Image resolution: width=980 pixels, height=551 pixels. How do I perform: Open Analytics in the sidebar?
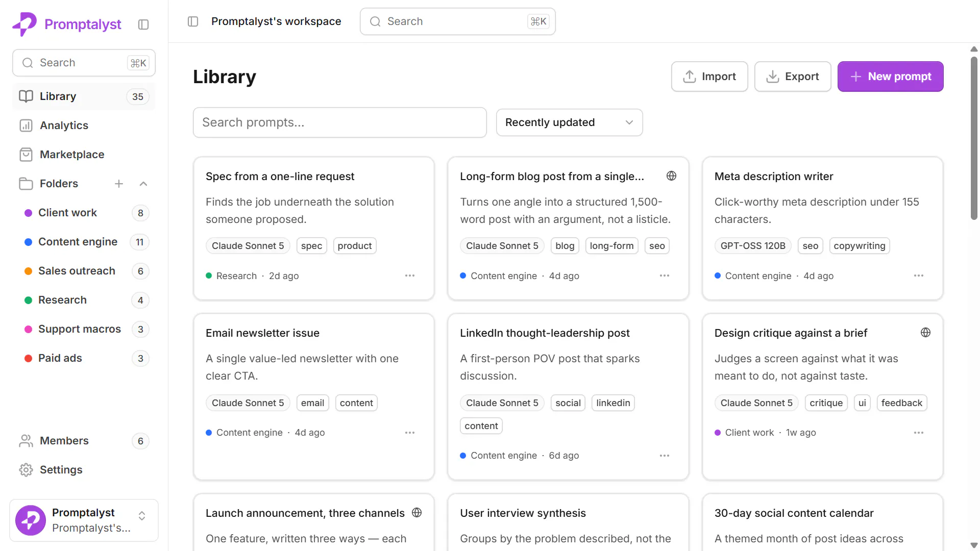(x=84, y=126)
